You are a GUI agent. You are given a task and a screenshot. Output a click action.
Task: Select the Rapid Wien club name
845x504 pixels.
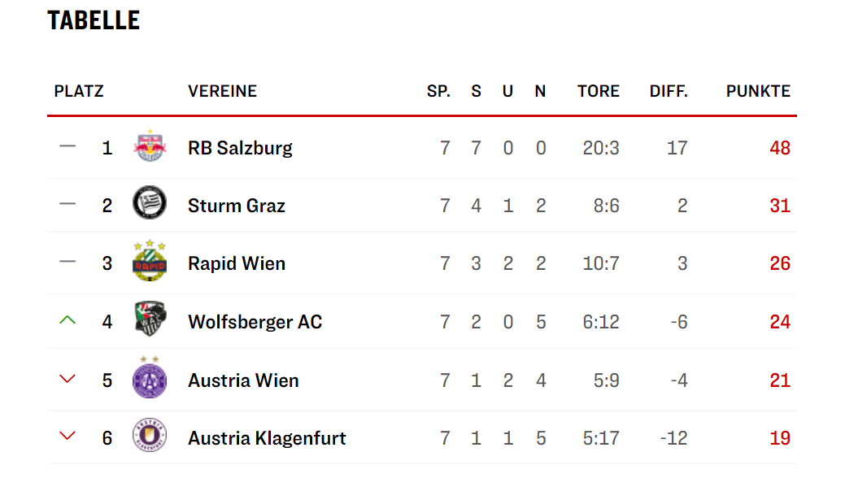[x=237, y=263]
